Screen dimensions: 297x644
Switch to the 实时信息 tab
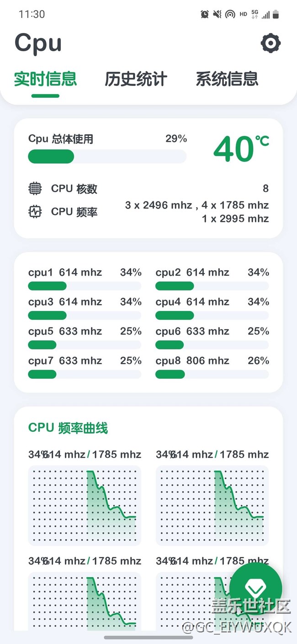click(x=45, y=79)
